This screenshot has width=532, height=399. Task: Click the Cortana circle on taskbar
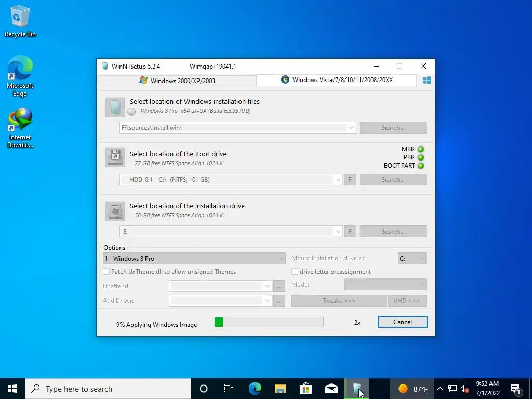[x=204, y=389]
